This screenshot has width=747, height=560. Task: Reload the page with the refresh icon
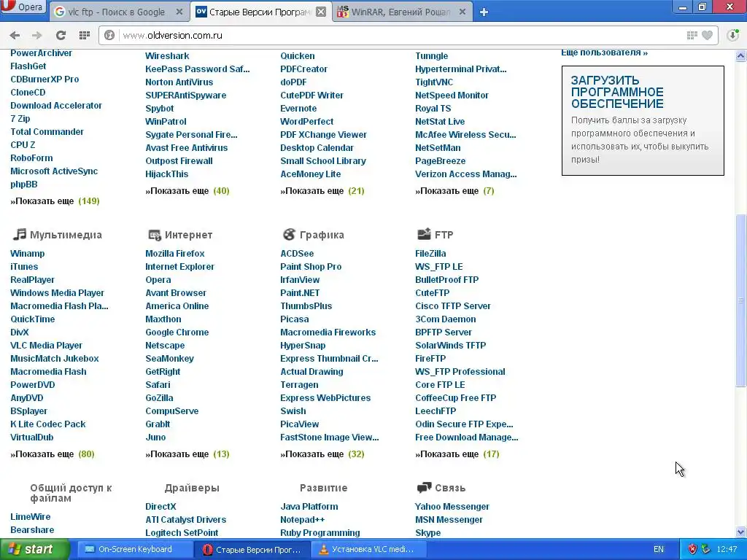(61, 35)
